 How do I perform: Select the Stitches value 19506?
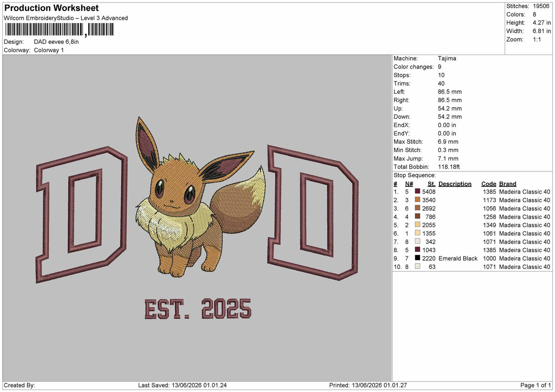541,6
